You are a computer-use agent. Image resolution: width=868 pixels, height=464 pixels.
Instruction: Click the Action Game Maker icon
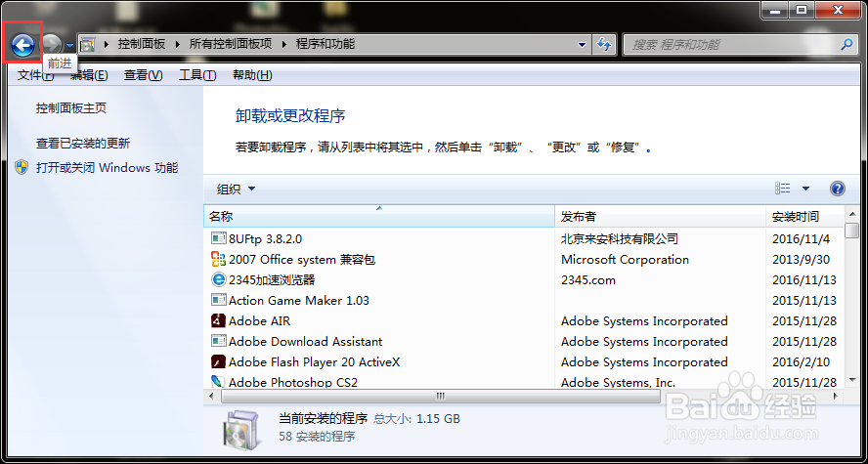tap(219, 300)
